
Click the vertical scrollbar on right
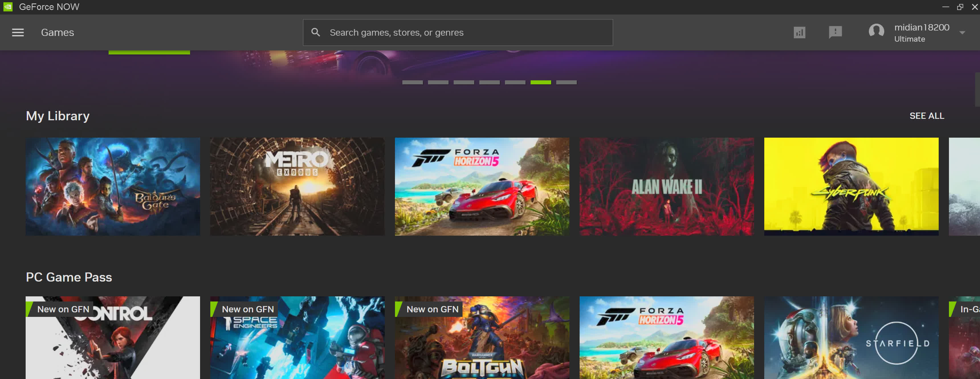[x=977, y=89]
